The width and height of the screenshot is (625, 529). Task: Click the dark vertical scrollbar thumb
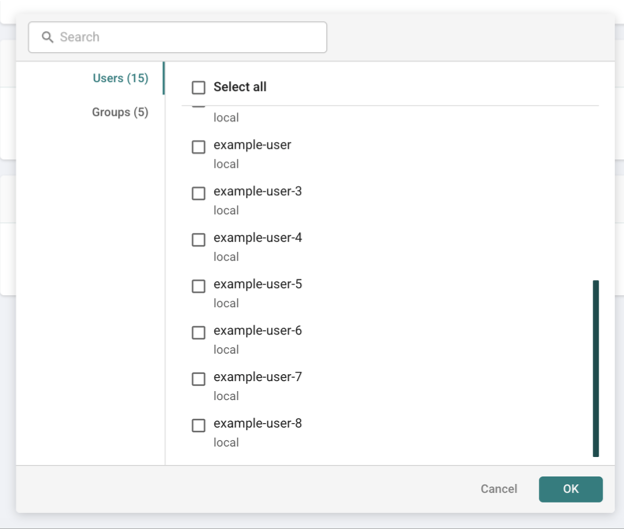(x=596, y=368)
